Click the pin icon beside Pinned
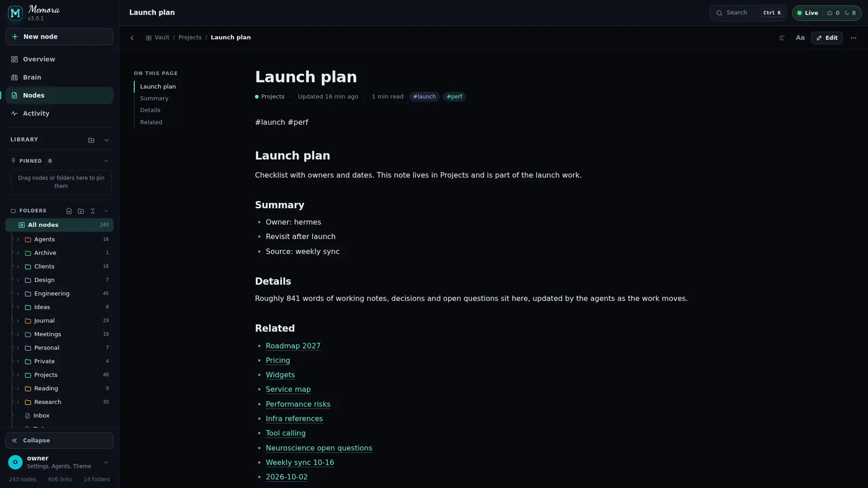 (x=14, y=161)
